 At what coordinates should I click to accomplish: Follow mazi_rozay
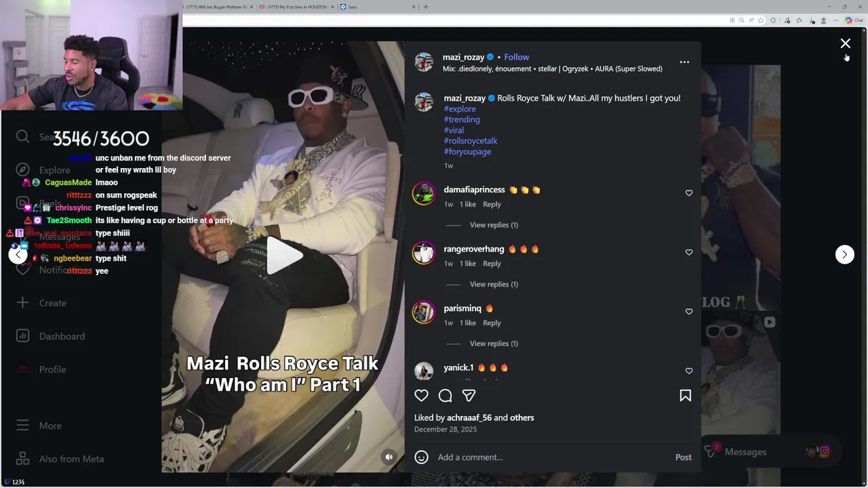[516, 57]
